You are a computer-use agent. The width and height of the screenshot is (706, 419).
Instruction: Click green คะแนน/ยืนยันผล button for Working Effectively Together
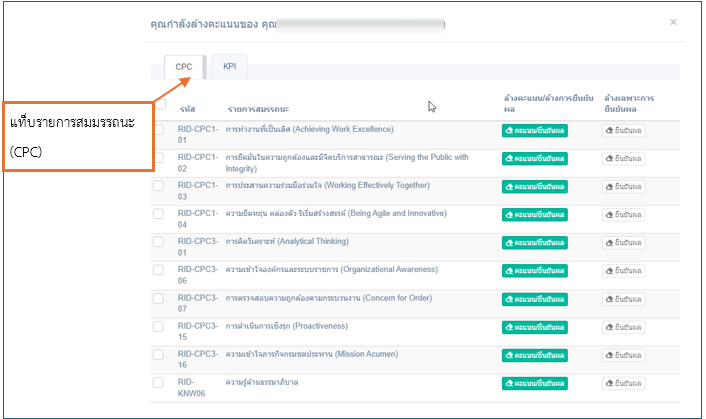tap(534, 186)
